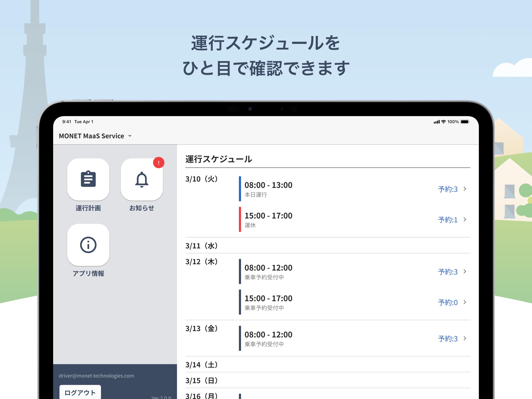Tap the Wi-Fi icon in status bar
Screen dimensions: 532x399
tap(443, 122)
